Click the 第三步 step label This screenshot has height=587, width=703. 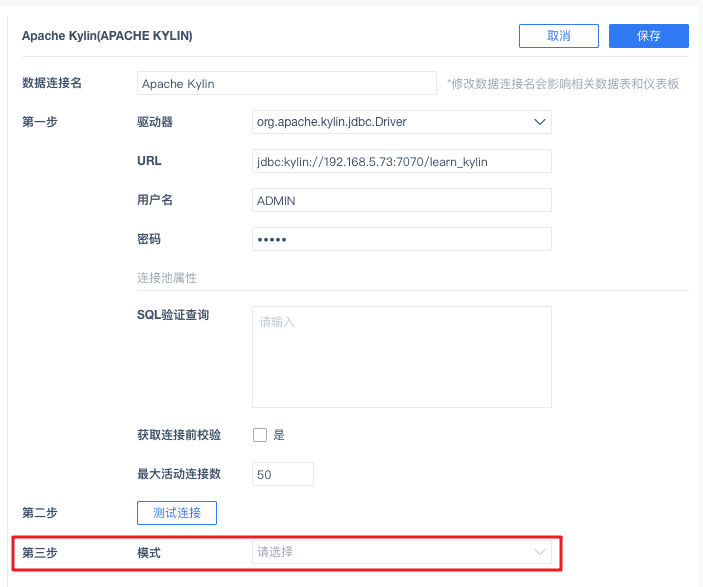click(40, 552)
